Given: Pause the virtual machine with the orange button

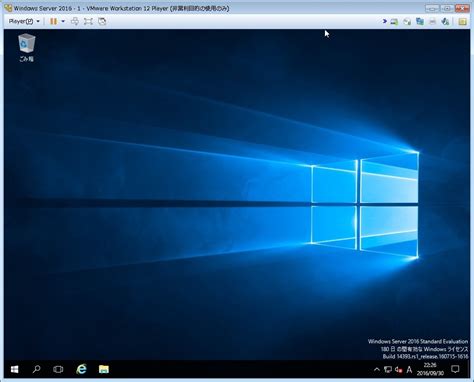Looking at the screenshot, I should click(x=53, y=21).
